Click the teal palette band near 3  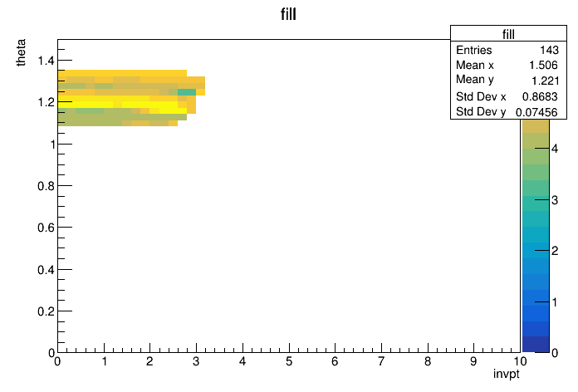[536, 203]
